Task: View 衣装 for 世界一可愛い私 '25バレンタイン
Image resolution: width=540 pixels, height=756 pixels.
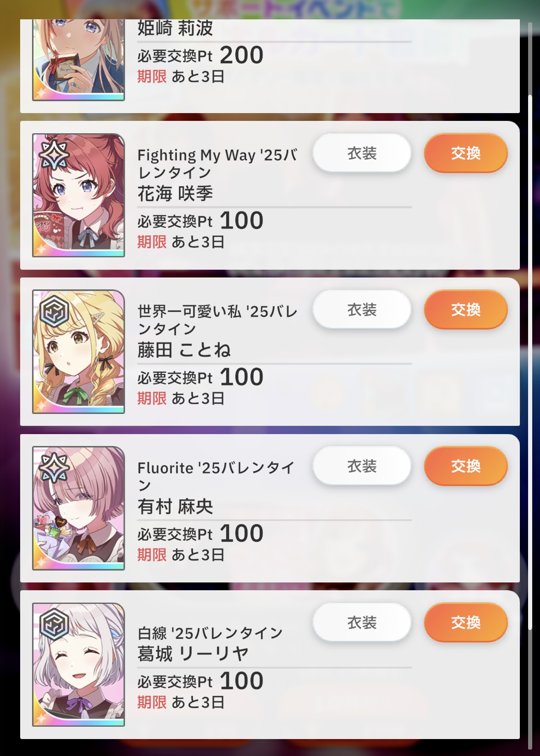Action: (x=362, y=310)
